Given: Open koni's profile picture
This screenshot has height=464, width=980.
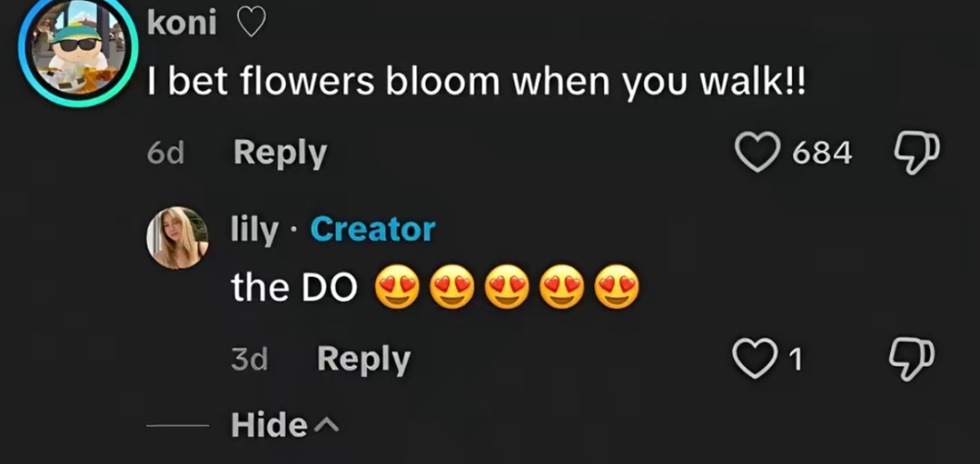Looking at the screenshot, I should 78,51.
